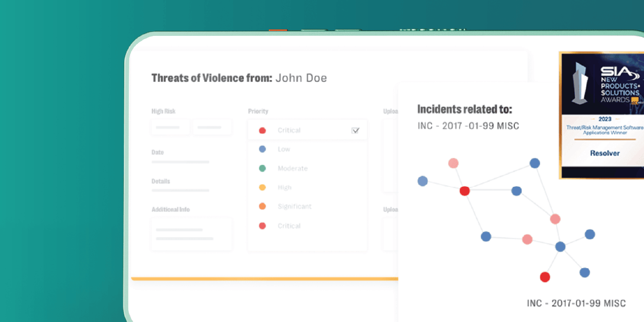
Task: Click the green dot beside Moderate
Action: (x=262, y=168)
